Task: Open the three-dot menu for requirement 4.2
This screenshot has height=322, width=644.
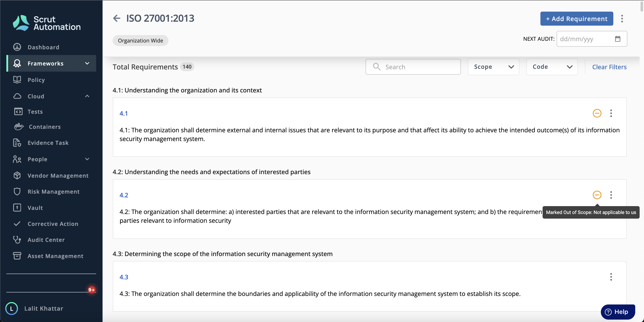Action: point(611,195)
